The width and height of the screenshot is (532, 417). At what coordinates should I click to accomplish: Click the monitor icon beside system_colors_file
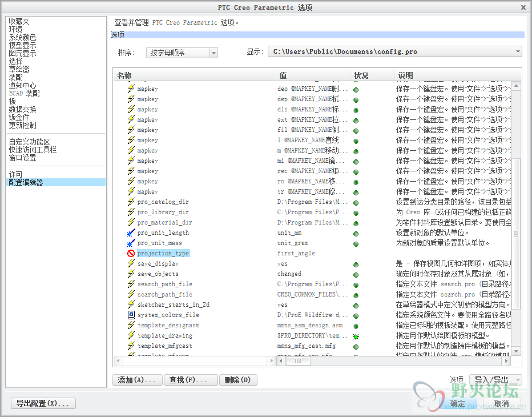pyautogui.click(x=131, y=315)
